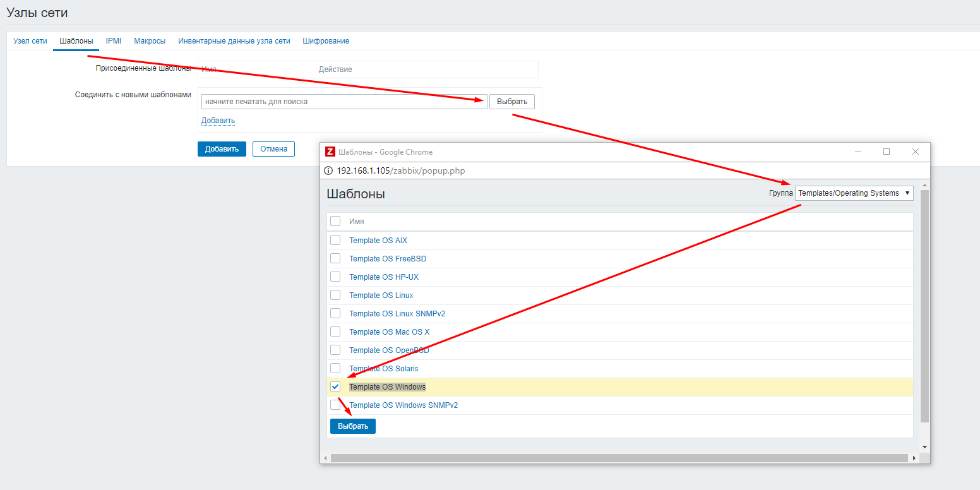This screenshot has width=980, height=490.
Task: Check the Template OS Solaris checkbox
Action: [x=335, y=368]
